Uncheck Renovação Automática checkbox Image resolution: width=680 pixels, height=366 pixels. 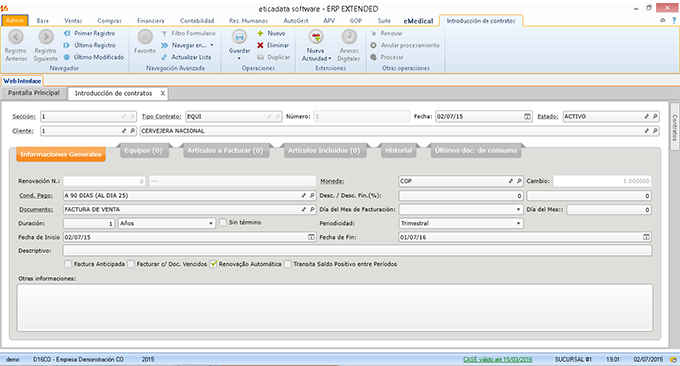[213, 264]
